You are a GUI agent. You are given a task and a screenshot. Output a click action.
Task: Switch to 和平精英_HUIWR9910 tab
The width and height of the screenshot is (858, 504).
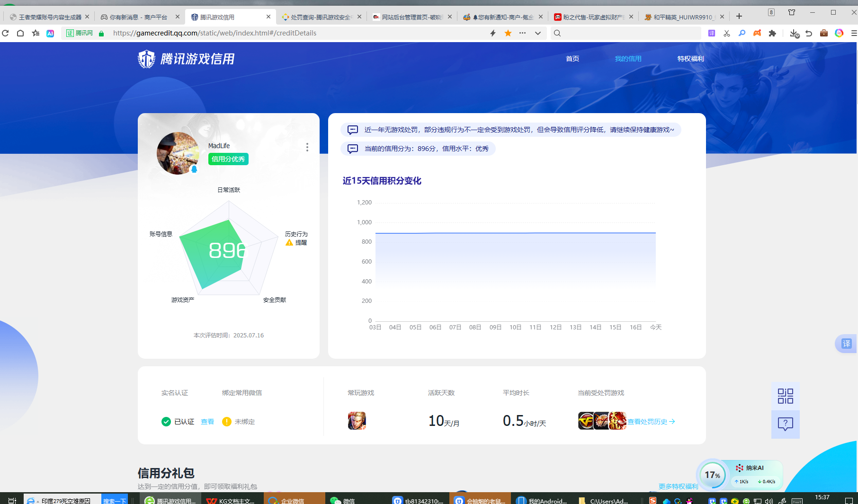coord(683,17)
